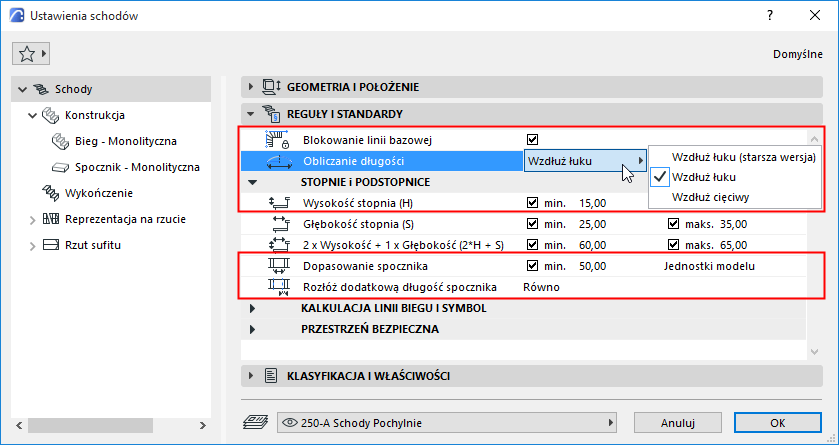The height and width of the screenshot is (445, 839).
Task: Toggle Dopasowanie spocznika min. checkbox
Action: (532, 266)
